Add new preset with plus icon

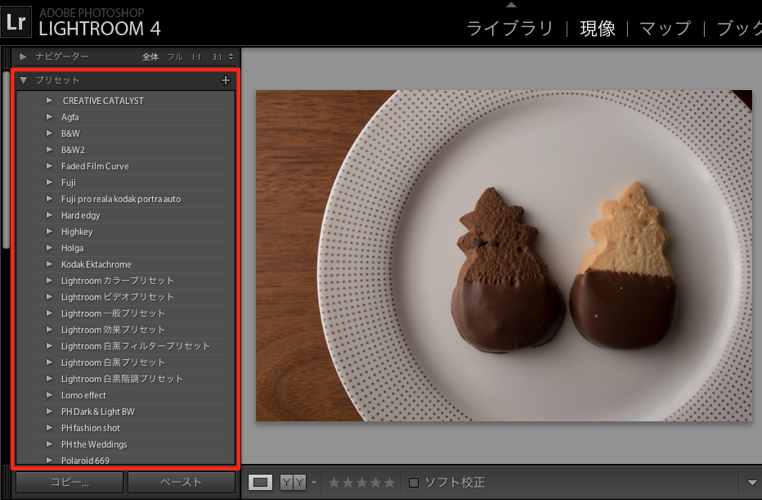click(225, 80)
